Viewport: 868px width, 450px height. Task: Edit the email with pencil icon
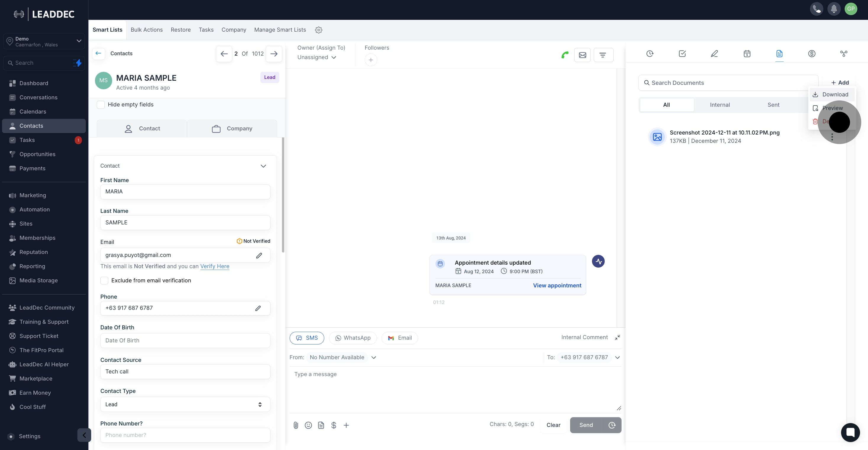(x=259, y=255)
